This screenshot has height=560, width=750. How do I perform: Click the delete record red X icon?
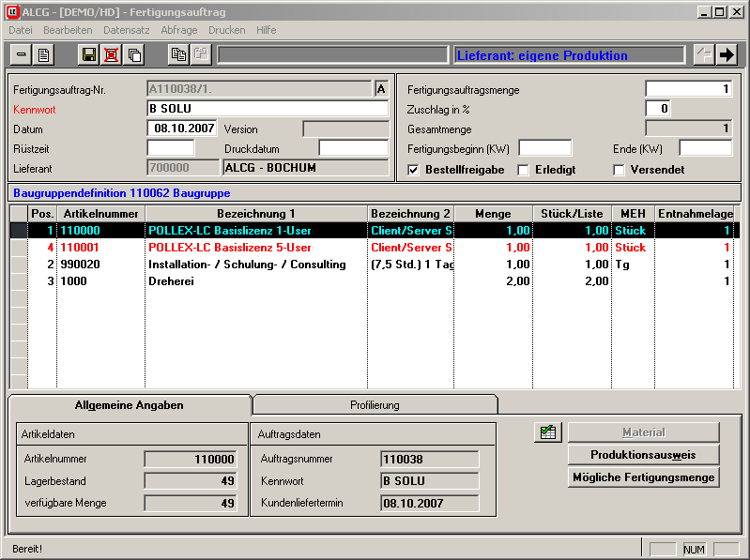tap(112, 55)
